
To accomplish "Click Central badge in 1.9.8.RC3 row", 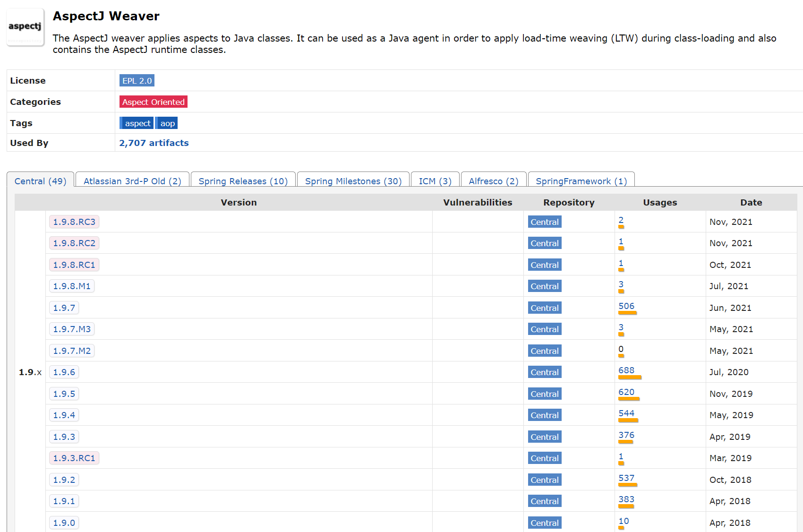I will (x=545, y=222).
